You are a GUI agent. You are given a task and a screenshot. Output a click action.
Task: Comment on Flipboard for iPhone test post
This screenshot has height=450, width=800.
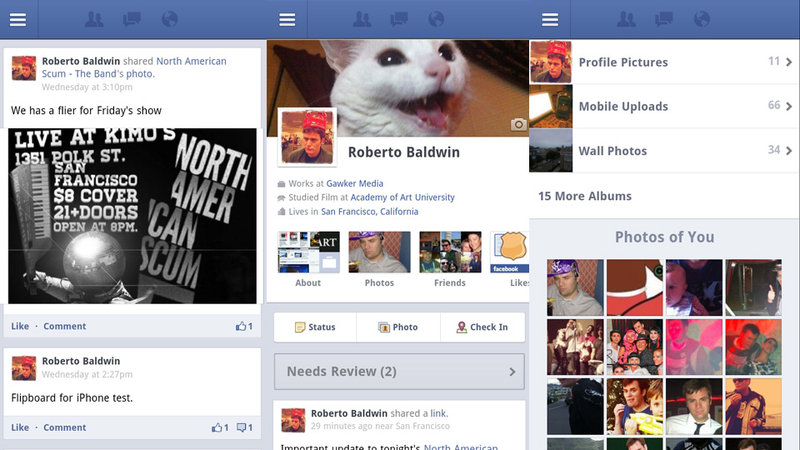tap(64, 428)
